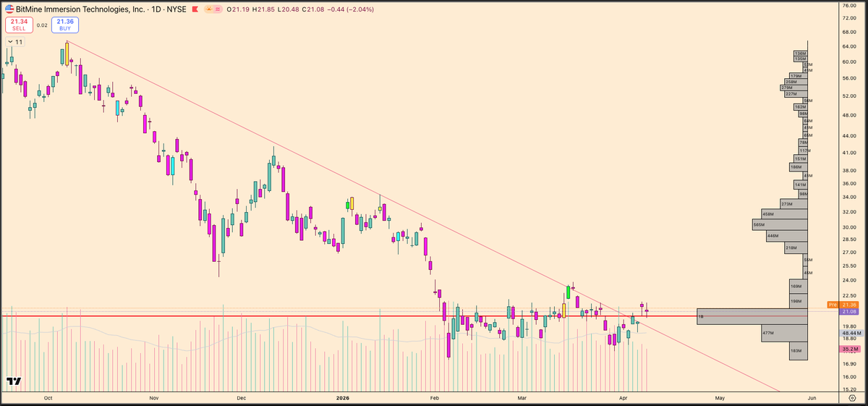Select the 477M volume profile bar

tap(784, 333)
